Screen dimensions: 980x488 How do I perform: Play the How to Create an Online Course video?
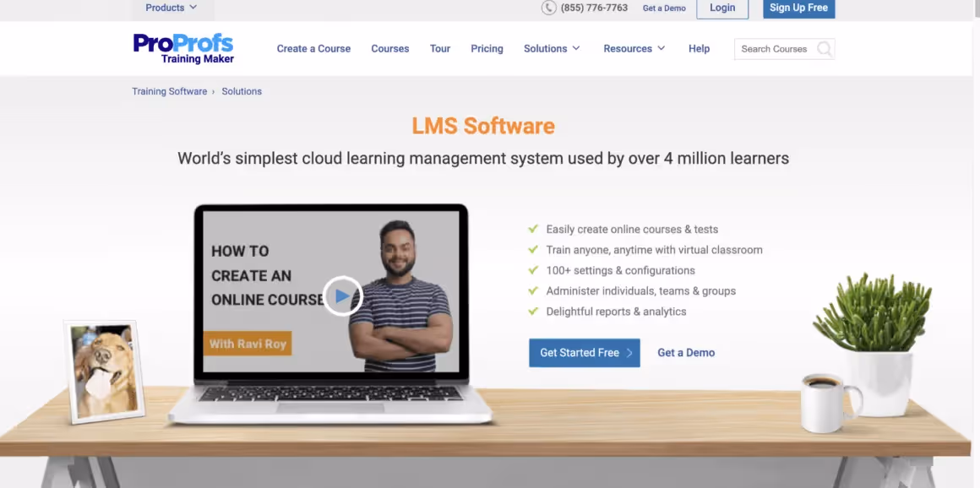[342, 296]
